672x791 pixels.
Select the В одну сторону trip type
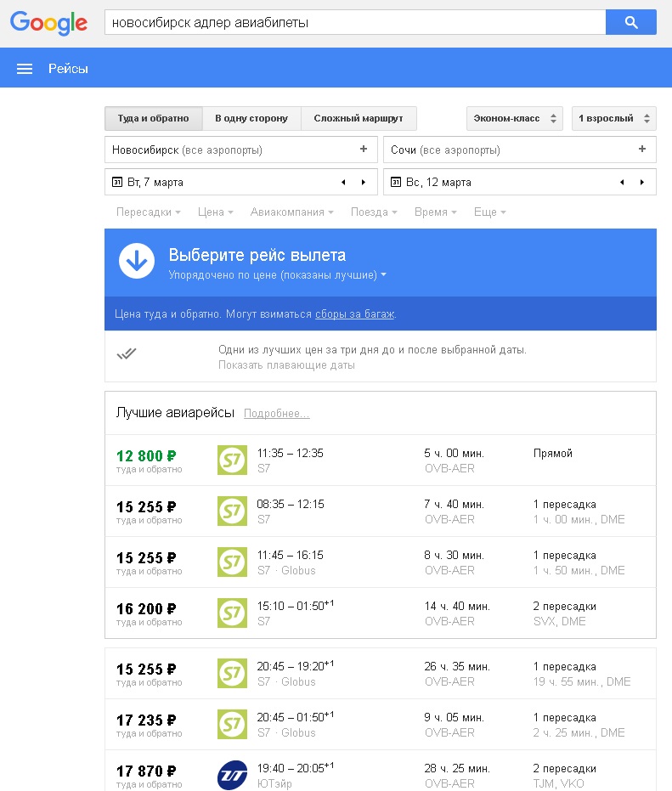251,118
